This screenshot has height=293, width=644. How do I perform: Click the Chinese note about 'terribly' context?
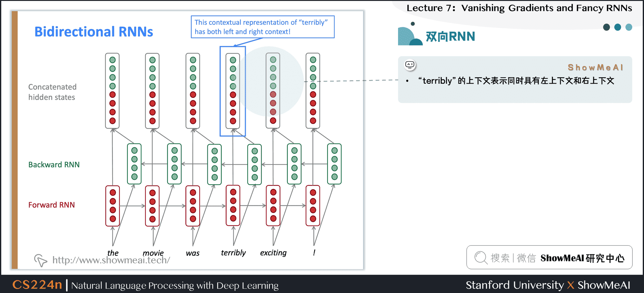516,81
